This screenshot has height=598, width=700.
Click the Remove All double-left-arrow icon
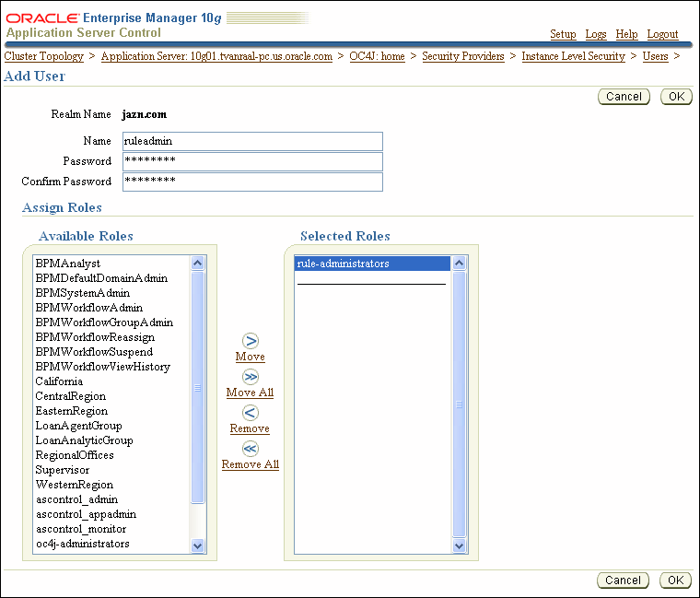(250, 449)
